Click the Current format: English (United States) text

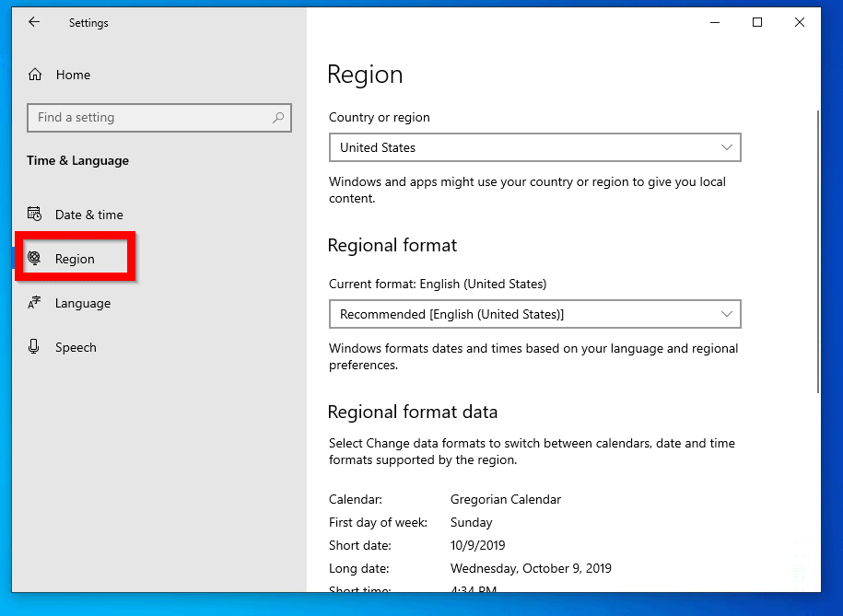(438, 284)
